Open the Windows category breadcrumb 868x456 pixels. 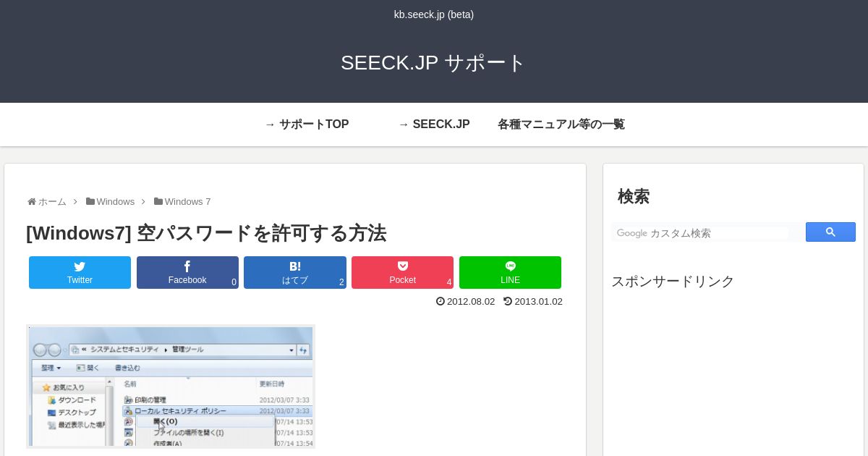point(116,202)
